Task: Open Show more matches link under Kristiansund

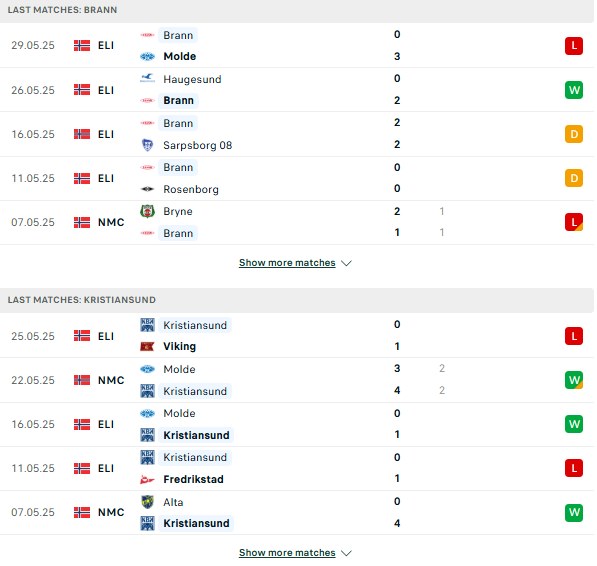Action: pyautogui.click(x=287, y=553)
